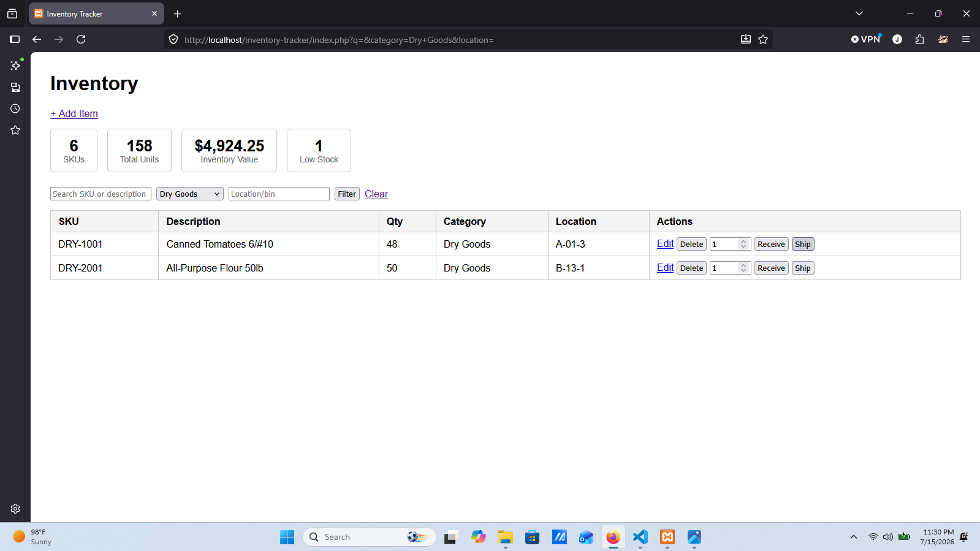Open the Bookmarks sidebar star icon
The image size is (980, 551).
pos(15,130)
